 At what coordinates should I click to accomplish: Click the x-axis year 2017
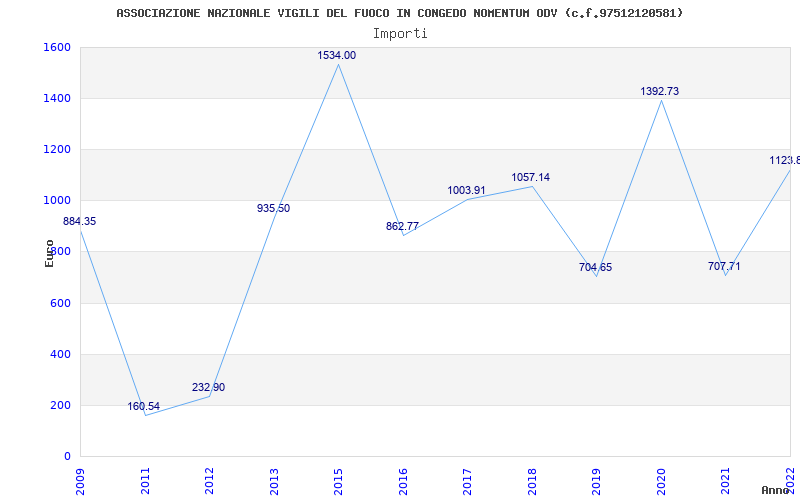click(x=467, y=481)
